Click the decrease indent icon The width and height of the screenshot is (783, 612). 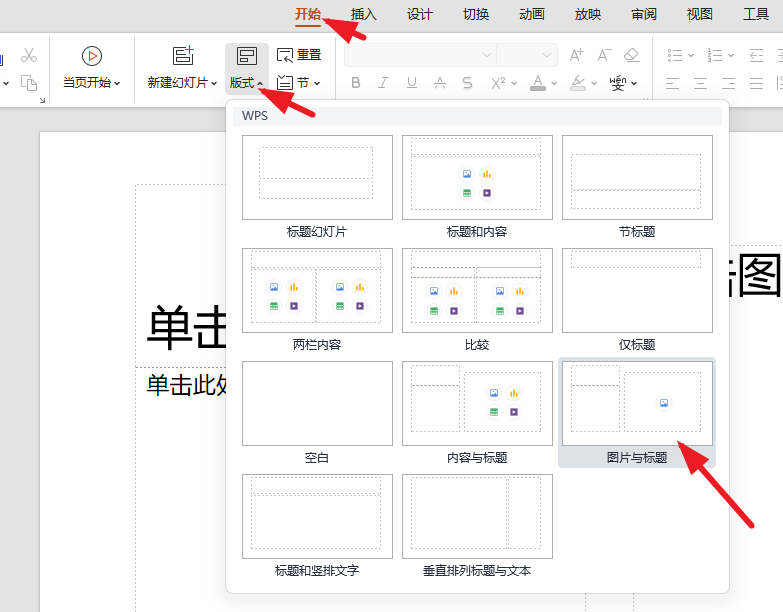pos(757,55)
